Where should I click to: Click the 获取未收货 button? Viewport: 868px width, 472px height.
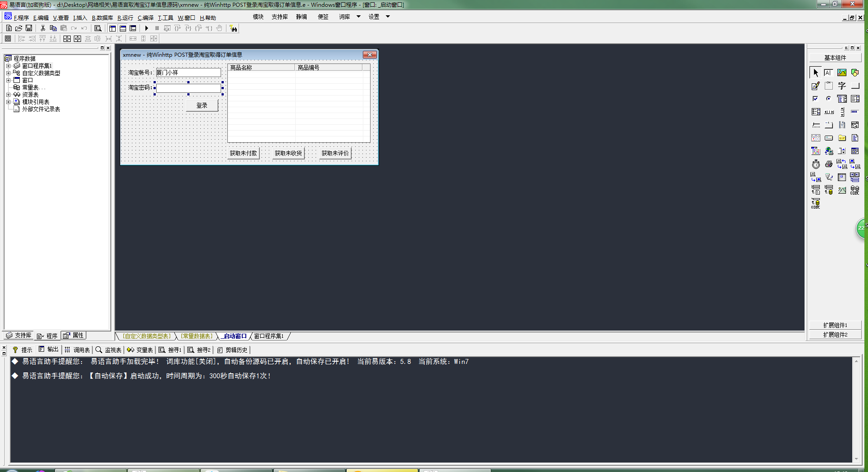tap(289, 153)
